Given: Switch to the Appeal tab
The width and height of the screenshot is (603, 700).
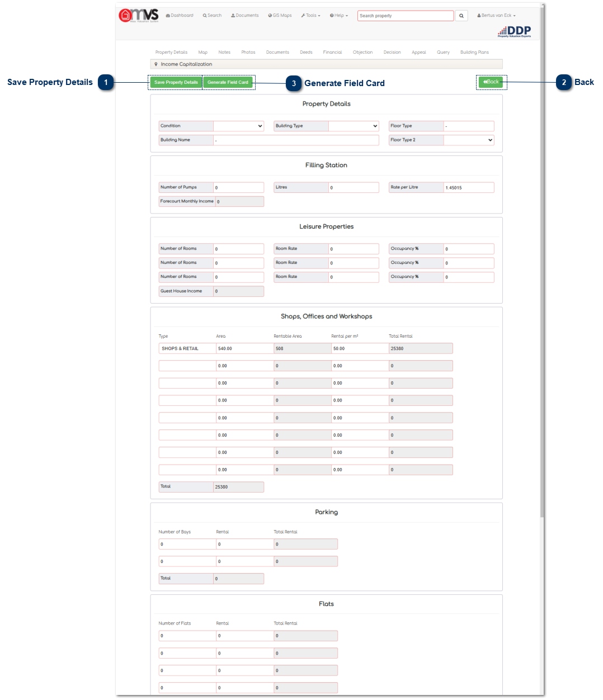Looking at the screenshot, I should tap(419, 52).
